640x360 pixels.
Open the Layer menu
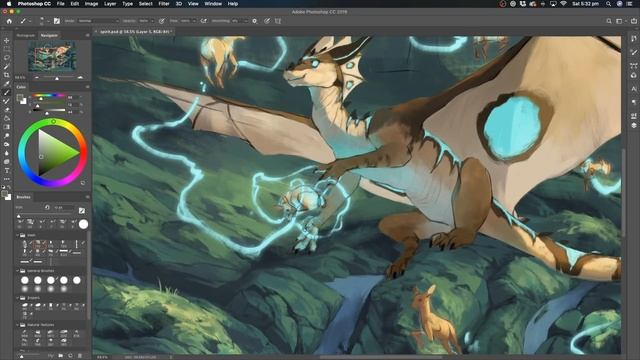(110, 4)
